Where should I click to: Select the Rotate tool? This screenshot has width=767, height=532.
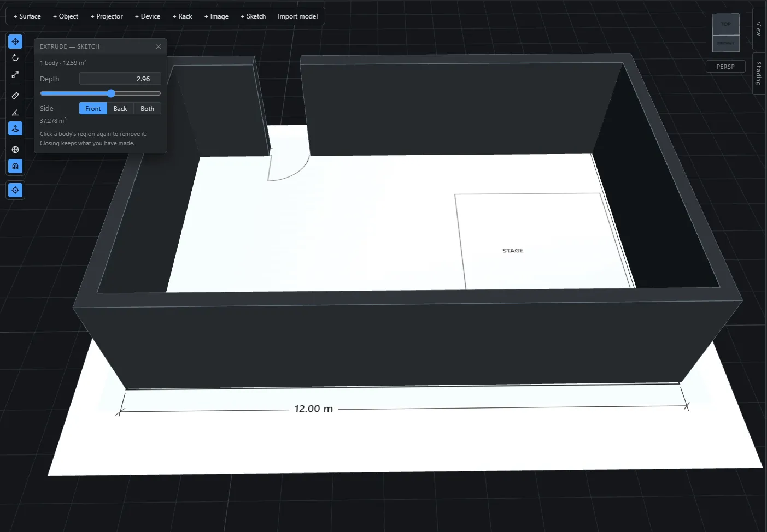pos(15,58)
